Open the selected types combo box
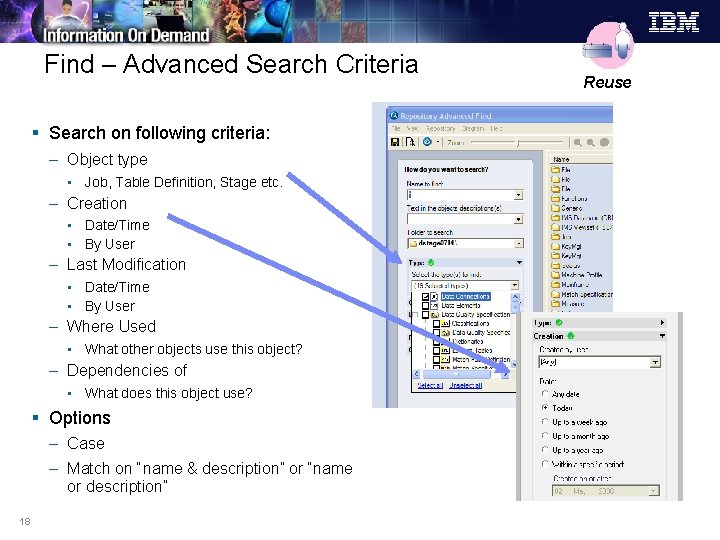 tap(514, 285)
